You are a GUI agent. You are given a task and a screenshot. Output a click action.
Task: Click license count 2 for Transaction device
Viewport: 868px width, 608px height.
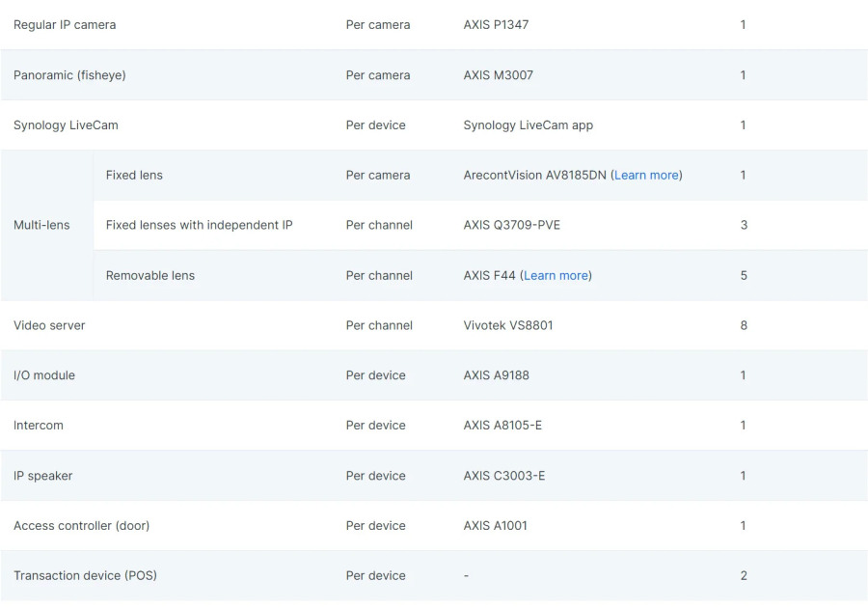point(744,575)
